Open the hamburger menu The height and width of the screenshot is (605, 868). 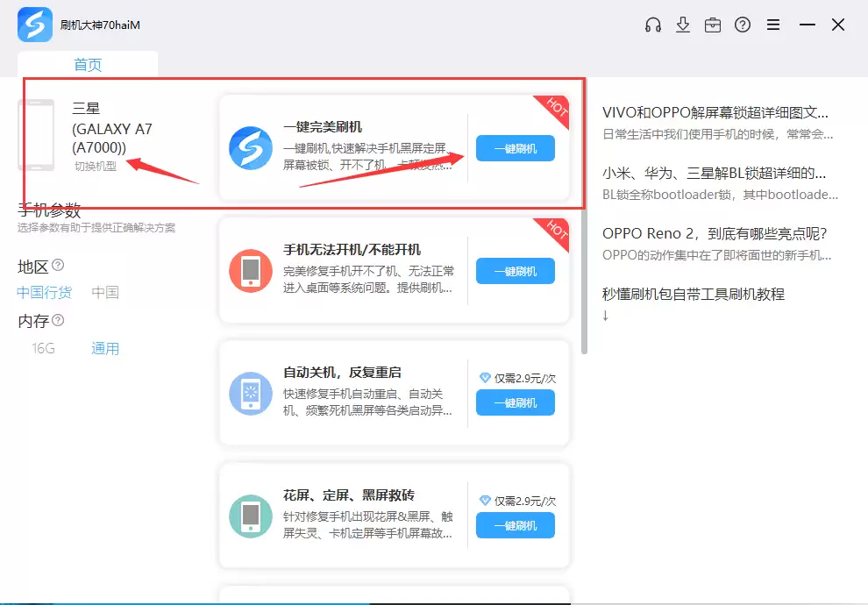[x=772, y=25]
